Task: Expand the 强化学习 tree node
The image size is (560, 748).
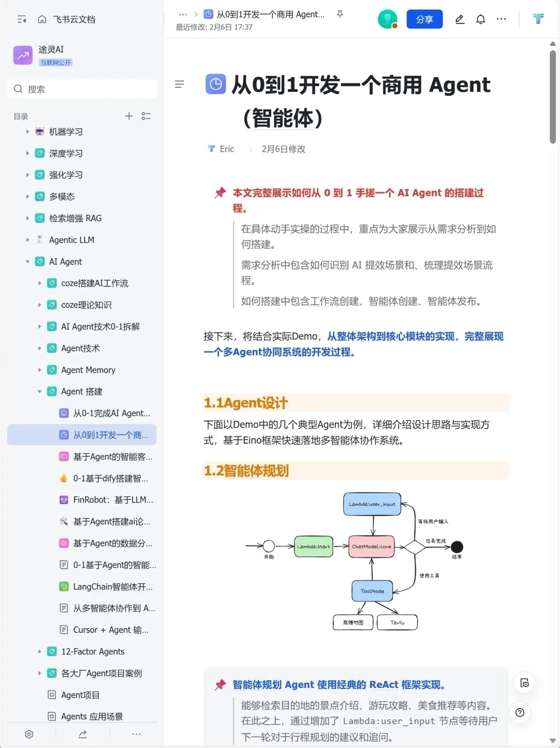Action: (x=27, y=175)
